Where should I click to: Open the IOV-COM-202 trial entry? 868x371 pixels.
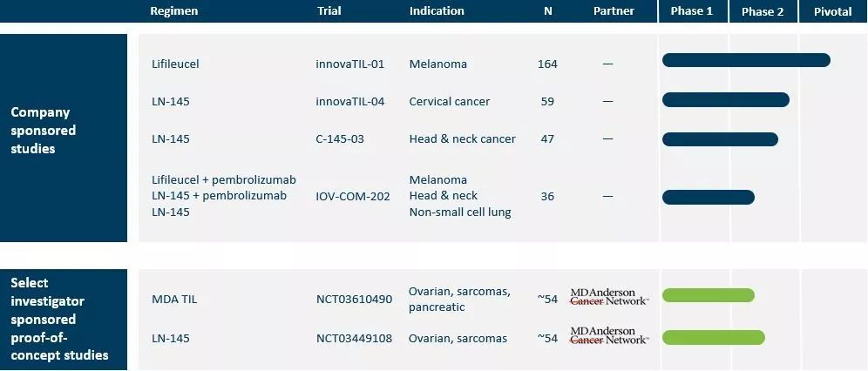[x=353, y=196]
